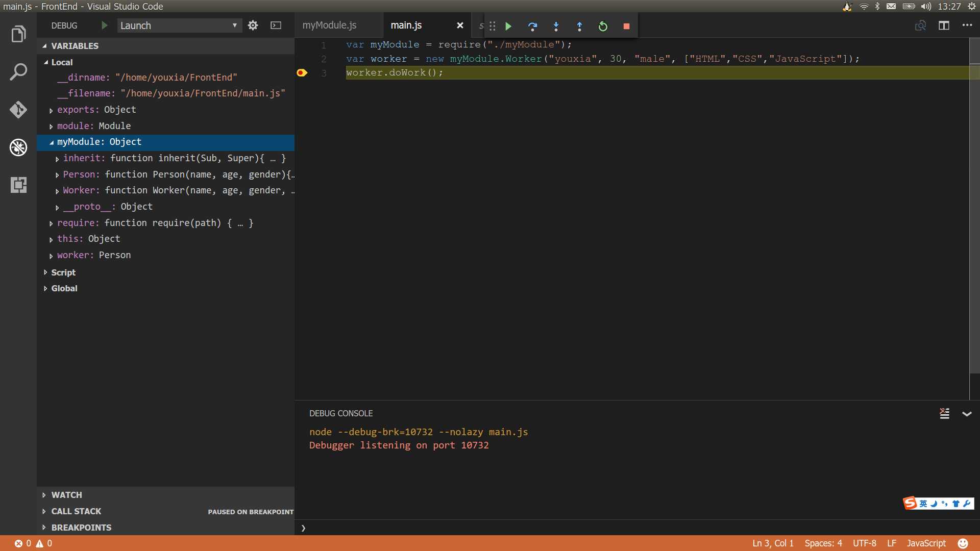Viewport: 980px width, 551px height.
Task: Open the editor more actions menu
Action: pyautogui.click(x=967, y=25)
